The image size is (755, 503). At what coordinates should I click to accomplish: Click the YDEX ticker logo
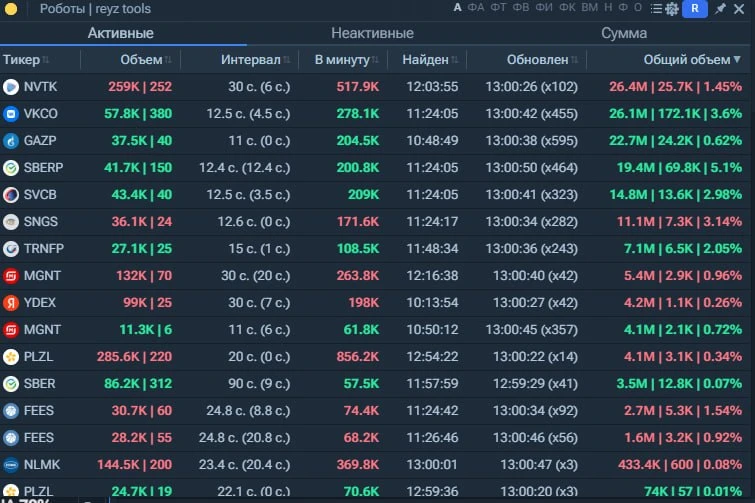pyautogui.click(x=11, y=302)
